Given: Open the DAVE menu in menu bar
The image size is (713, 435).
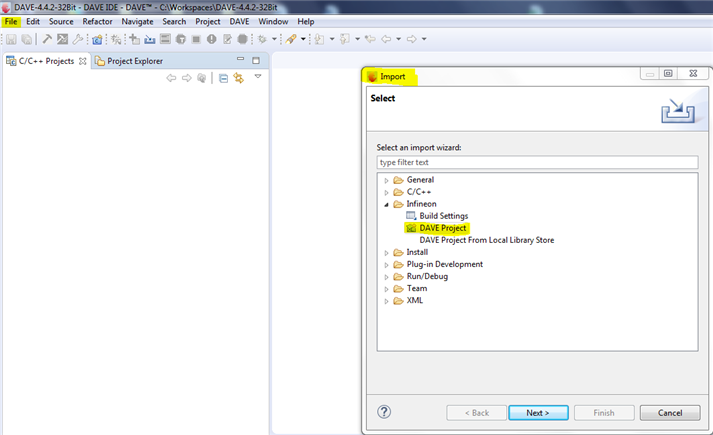Looking at the screenshot, I should tap(239, 21).
